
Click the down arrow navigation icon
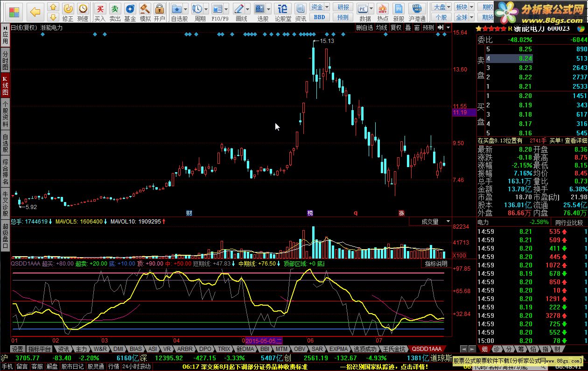[53, 17]
